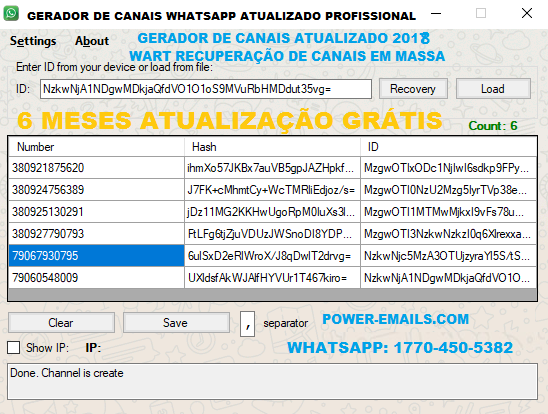Click ID cell starting MzgwOTI1MTMw

[449, 212]
